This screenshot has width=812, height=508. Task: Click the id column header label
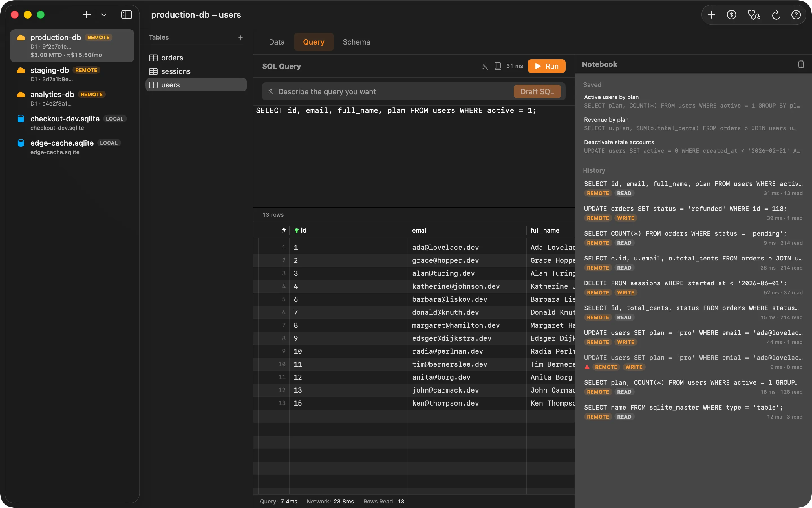(x=304, y=231)
